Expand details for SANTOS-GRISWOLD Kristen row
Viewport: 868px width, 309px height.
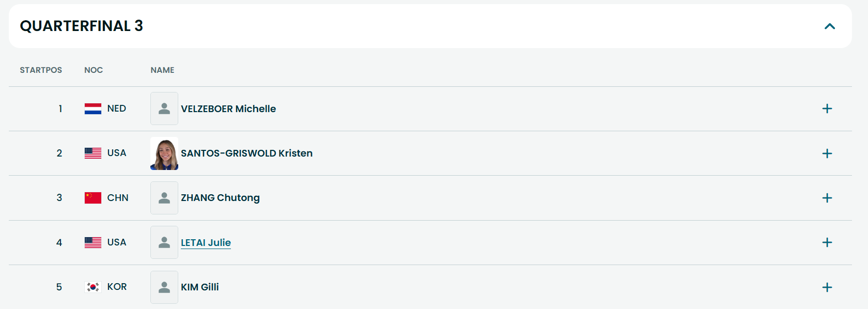coord(827,153)
